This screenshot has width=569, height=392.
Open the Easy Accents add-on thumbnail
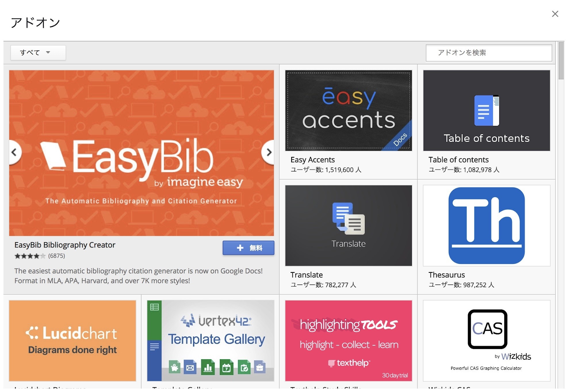tap(349, 111)
